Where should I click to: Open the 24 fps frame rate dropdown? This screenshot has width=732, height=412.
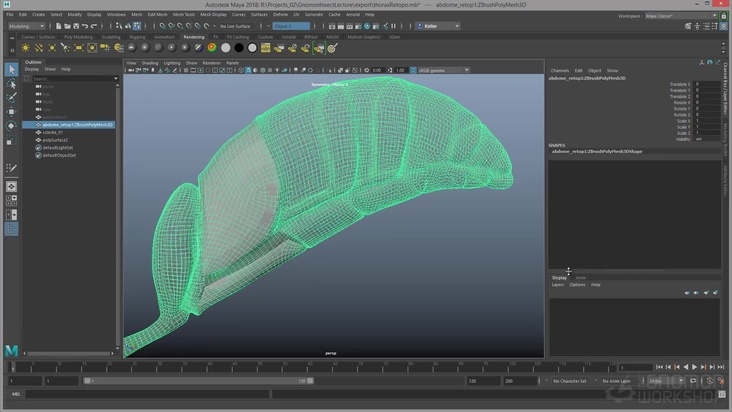pos(666,381)
